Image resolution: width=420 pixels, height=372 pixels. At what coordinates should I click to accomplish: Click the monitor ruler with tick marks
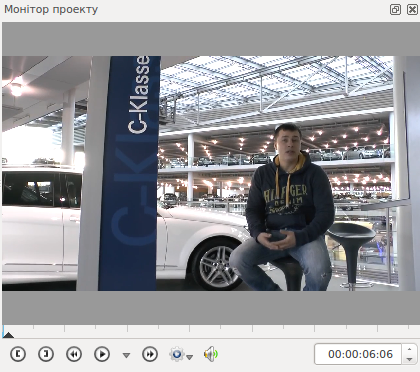(210, 332)
